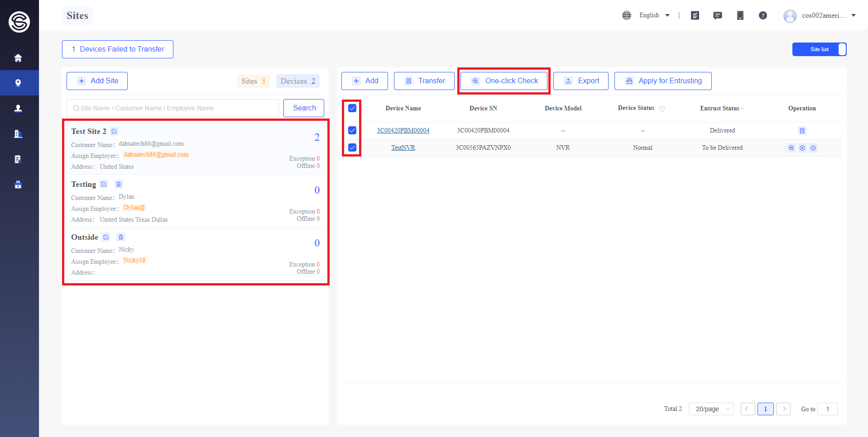Toggle the select-all devices checkbox
Viewport: 868px width, 437px height.
(352, 108)
